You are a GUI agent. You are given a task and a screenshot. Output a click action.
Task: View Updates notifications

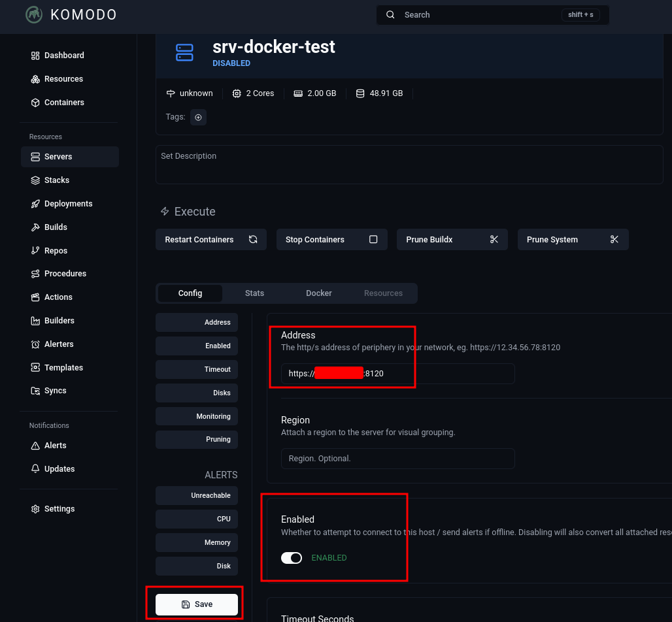(53, 469)
